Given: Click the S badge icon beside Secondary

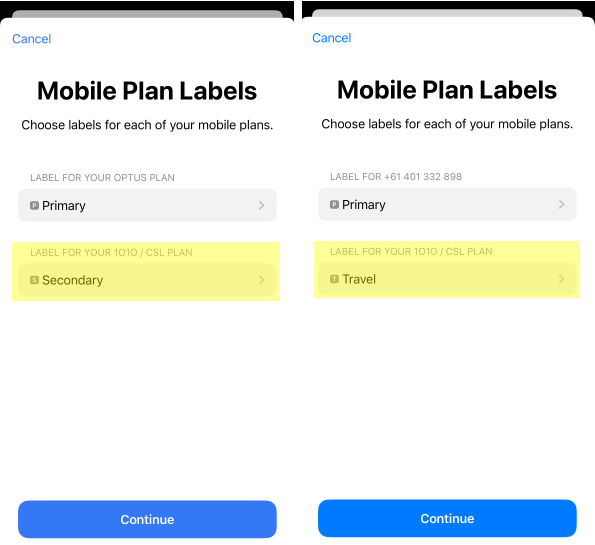Looking at the screenshot, I should pos(34,280).
